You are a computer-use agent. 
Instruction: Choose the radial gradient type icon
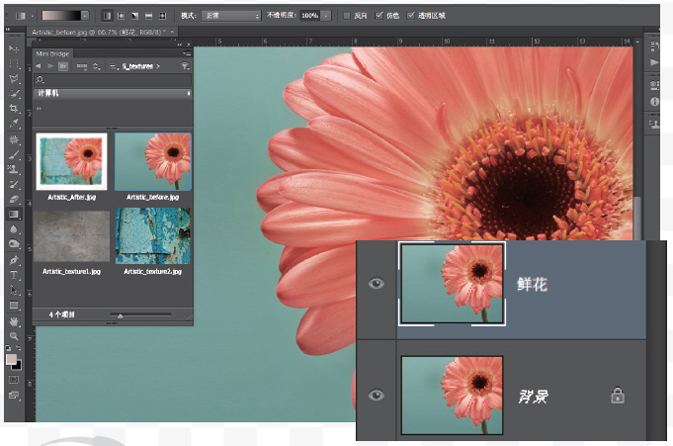click(x=121, y=16)
